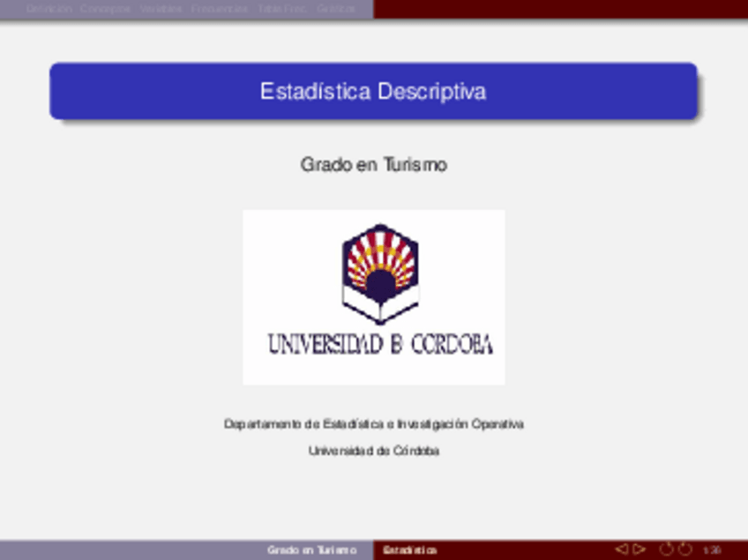The width and height of the screenshot is (748, 560).
Task: Click the Grado en Turismo subtitle text
Action: tap(374, 163)
